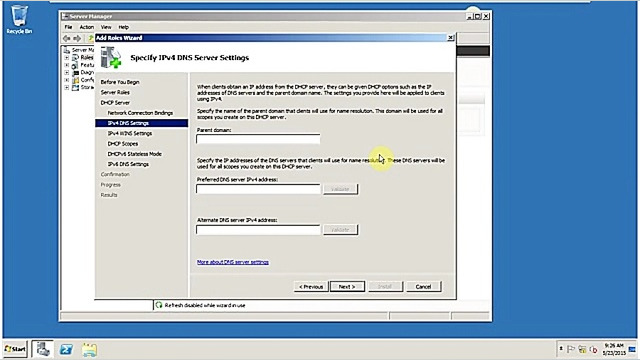This screenshot has height=360, width=640.
Task: Click the up-level toolbar icon in Server Manager
Action: click(x=91, y=38)
